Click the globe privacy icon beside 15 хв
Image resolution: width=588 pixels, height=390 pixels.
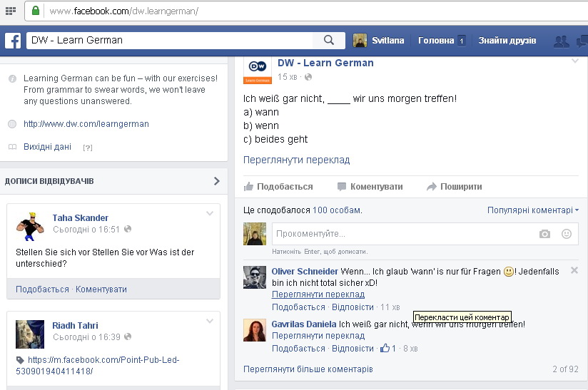(x=308, y=77)
